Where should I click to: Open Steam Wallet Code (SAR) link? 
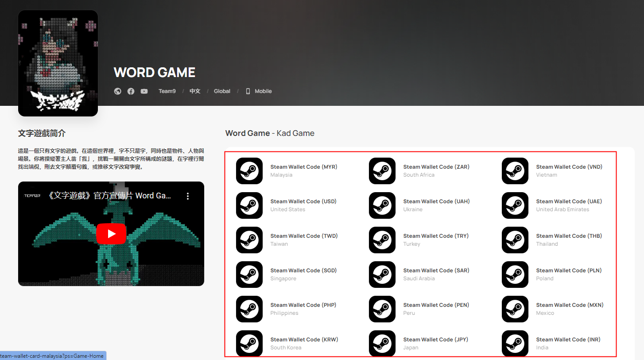click(x=436, y=271)
